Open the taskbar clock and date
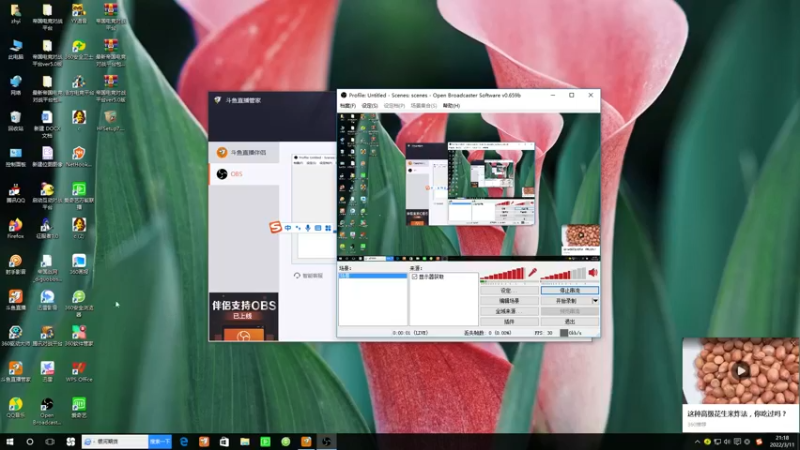Image resolution: width=800 pixels, height=450 pixels. coord(782,442)
